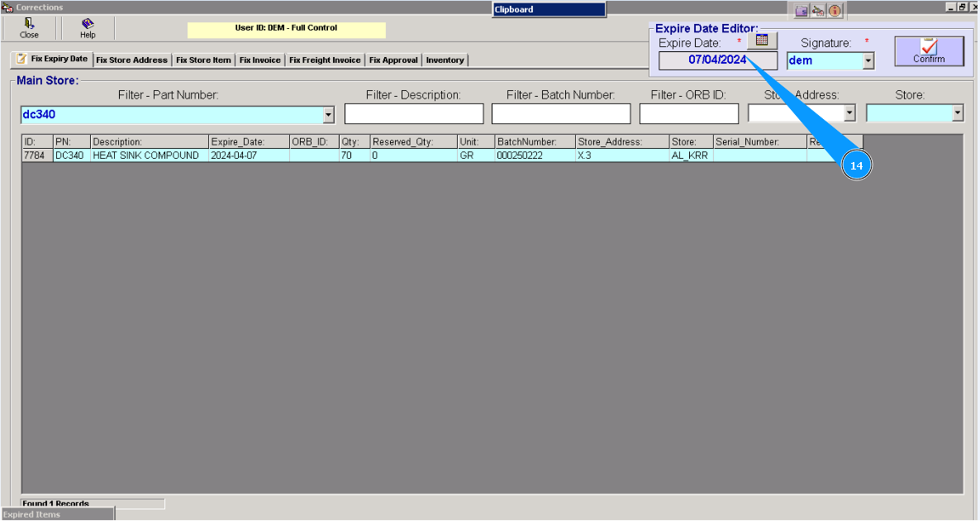Click the Reserved_Qty column header
The image size is (980, 521).
point(414,142)
